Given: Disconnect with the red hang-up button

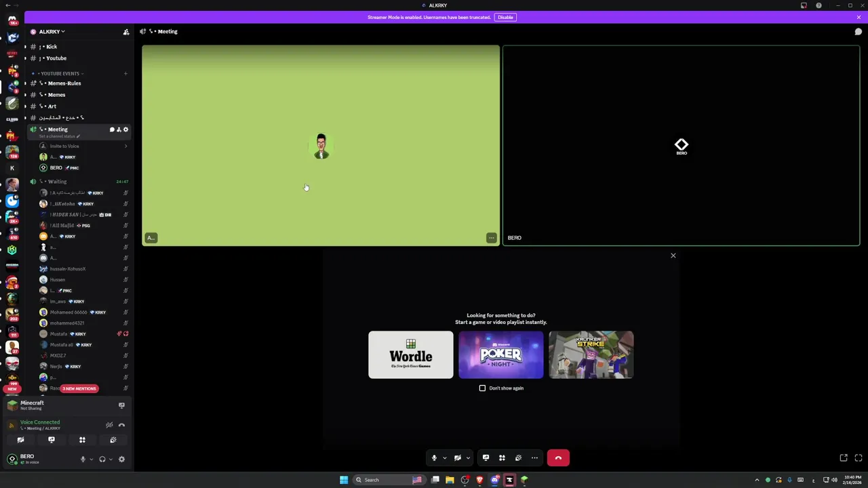Looking at the screenshot, I should (x=558, y=458).
